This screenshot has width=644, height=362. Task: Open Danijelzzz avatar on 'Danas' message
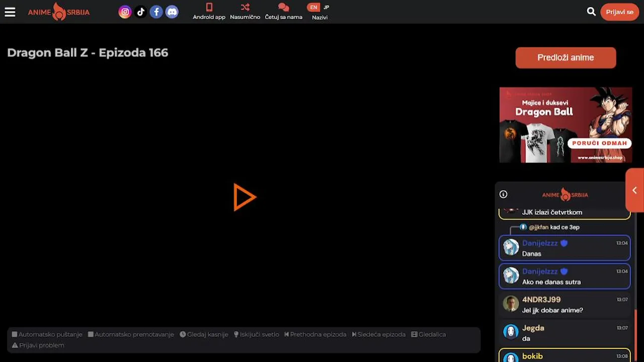[x=511, y=247]
